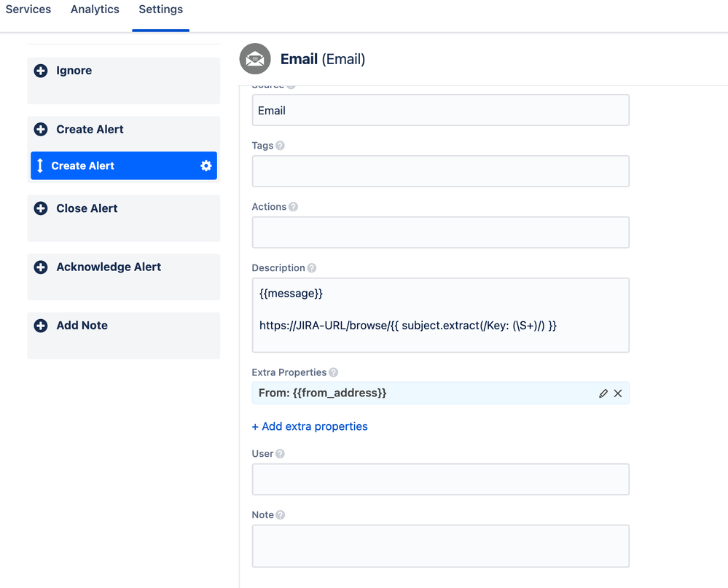Show help for the User field
The width and height of the screenshot is (728, 588).
280,454
